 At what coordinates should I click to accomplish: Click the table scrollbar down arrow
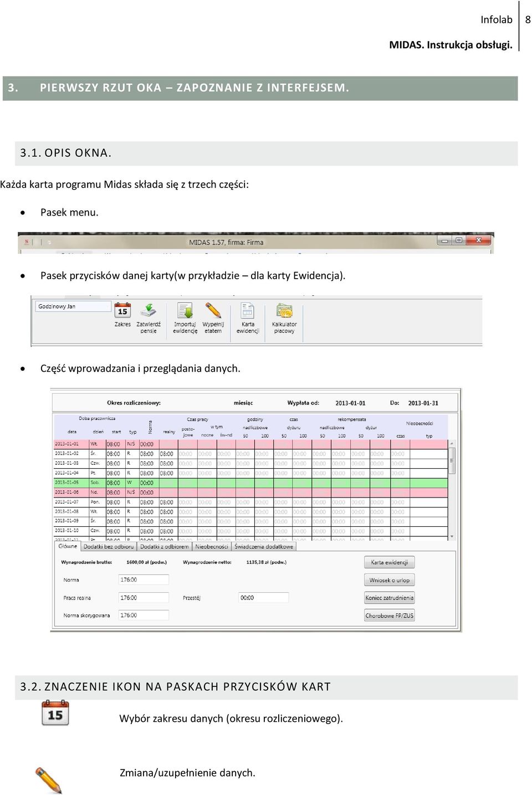coord(452,536)
